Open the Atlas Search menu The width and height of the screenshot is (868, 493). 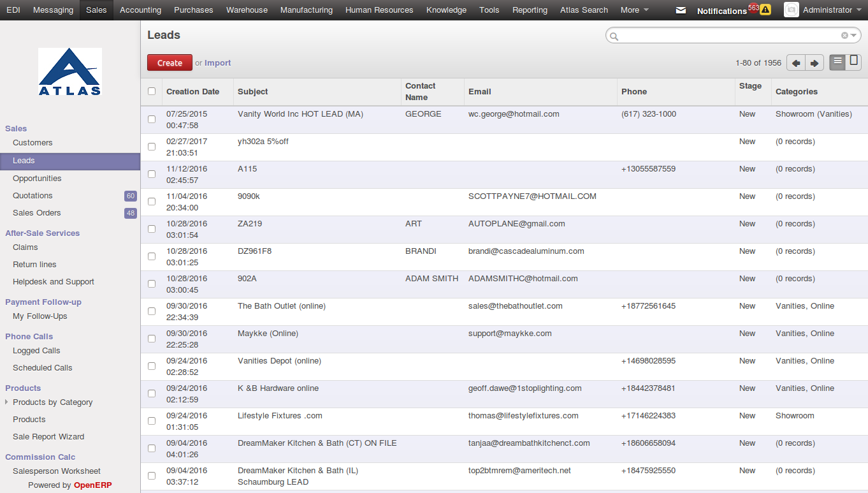tap(584, 10)
